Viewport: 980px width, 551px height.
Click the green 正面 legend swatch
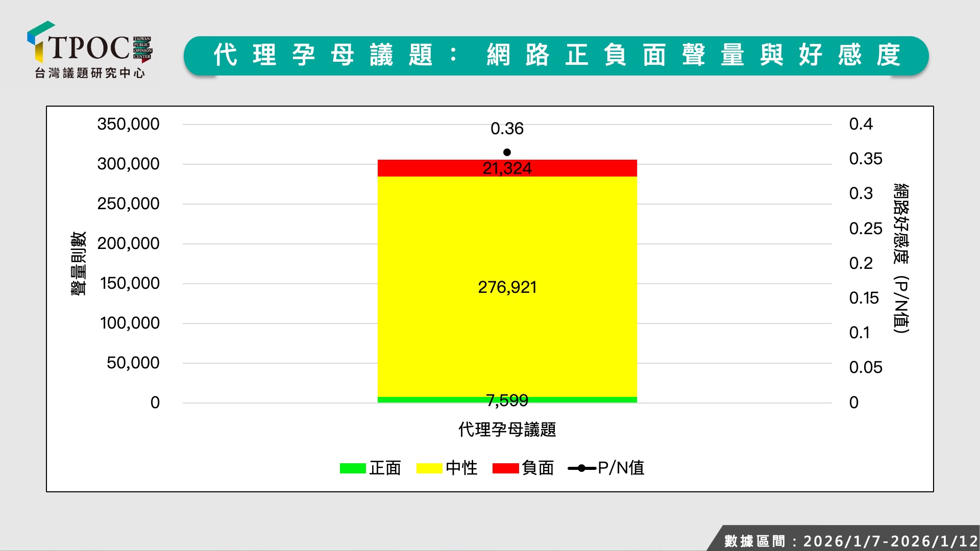pos(353,468)
